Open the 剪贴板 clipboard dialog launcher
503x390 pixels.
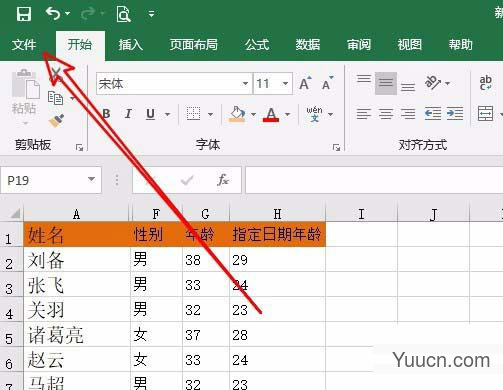pyautogui.click(x=79, y=147)
